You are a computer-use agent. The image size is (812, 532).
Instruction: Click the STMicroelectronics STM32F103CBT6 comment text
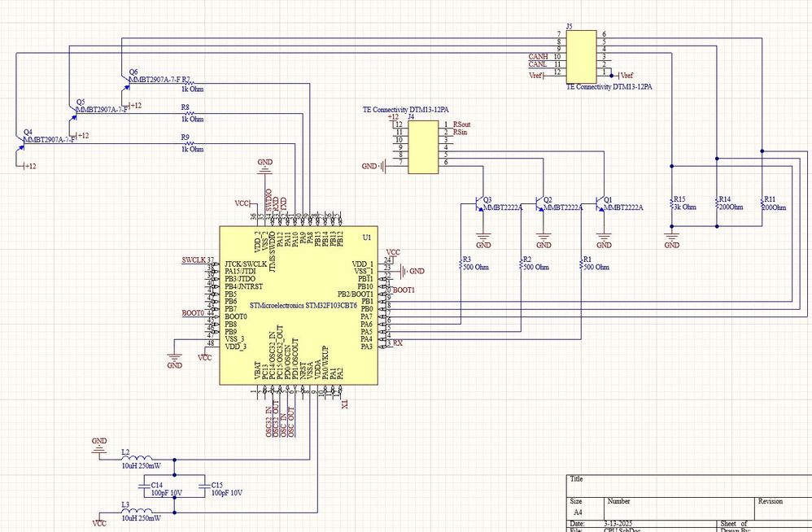(x=303, y=305)
